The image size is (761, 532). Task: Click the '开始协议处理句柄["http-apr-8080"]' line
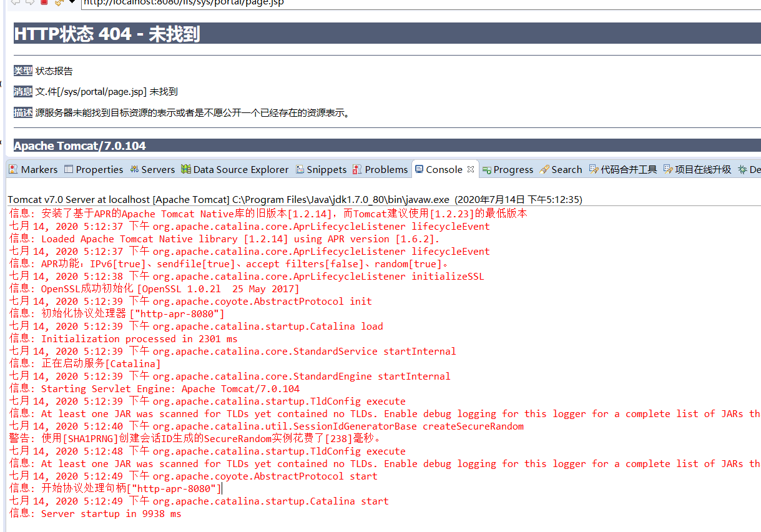pyautogui.click(x=115, y=488)
